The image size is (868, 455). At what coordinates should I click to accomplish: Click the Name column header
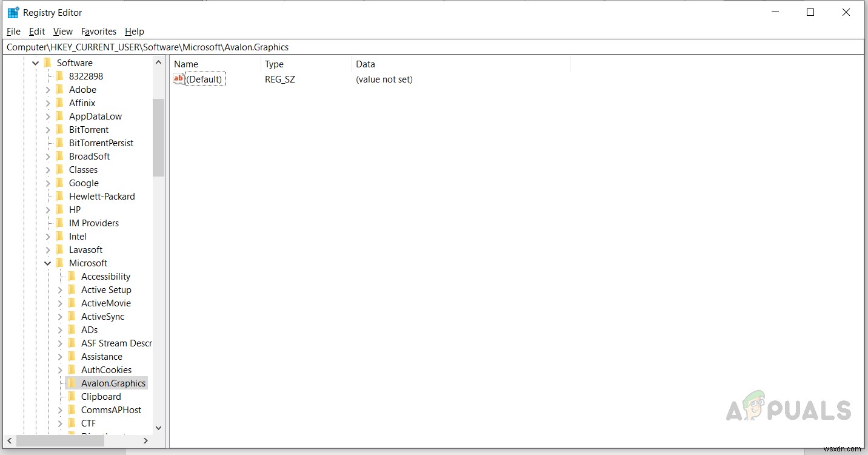click(x=215, y=64)
